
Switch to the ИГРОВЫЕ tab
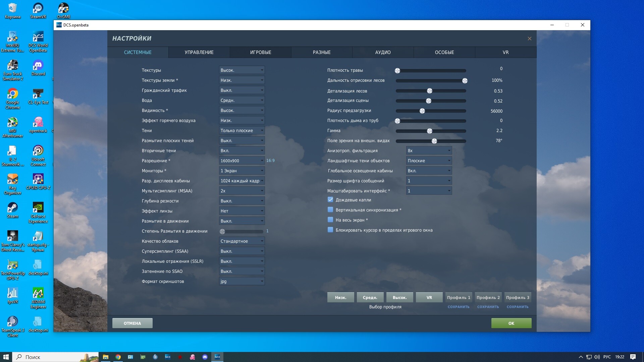click(261, 52)
